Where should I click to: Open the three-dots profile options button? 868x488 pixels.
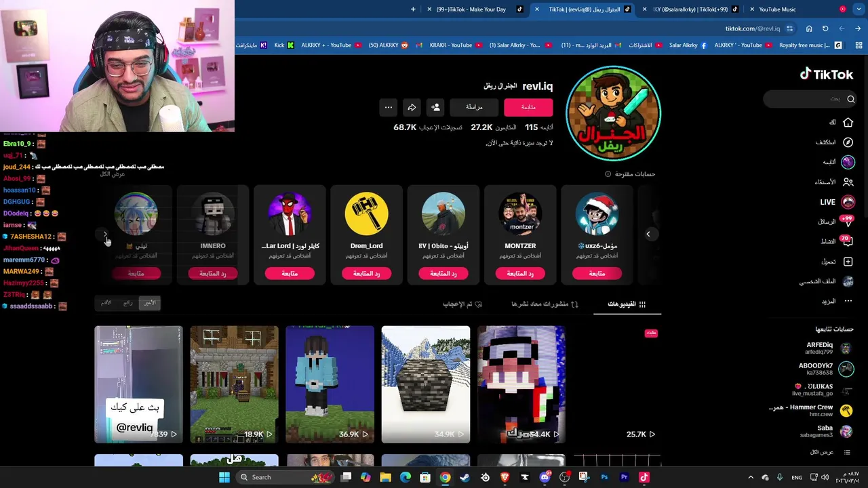[x=388, y=107]
